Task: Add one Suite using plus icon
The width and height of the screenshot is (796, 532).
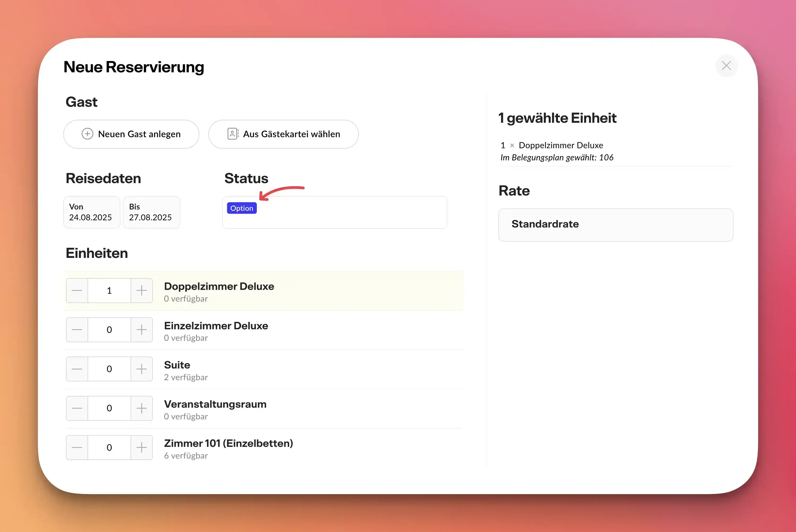Action: [141, 369]
